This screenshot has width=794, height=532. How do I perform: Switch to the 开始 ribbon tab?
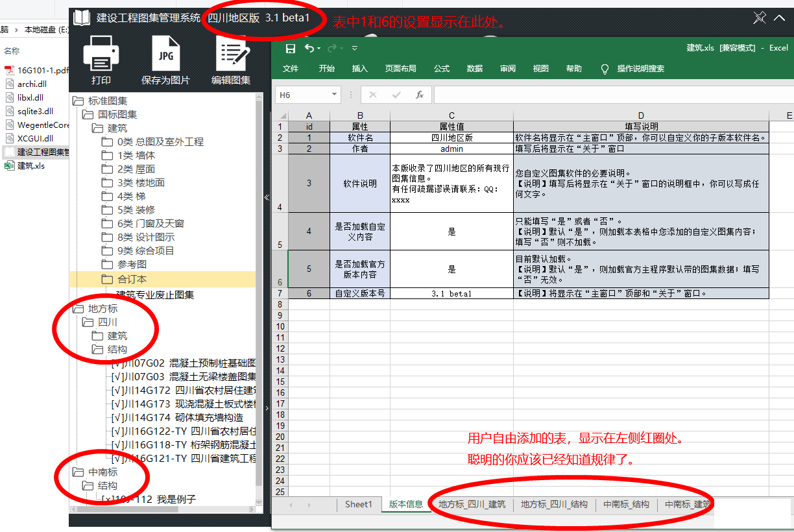(x=327, y=69)
